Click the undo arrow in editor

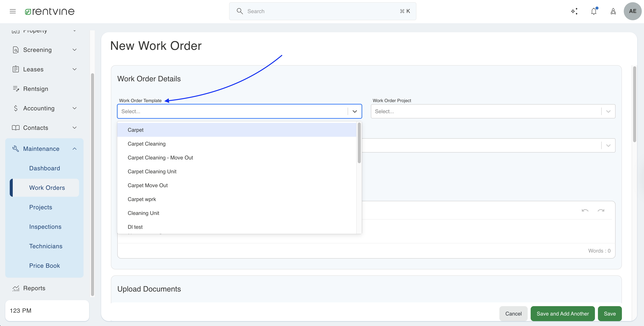point(585,210)
